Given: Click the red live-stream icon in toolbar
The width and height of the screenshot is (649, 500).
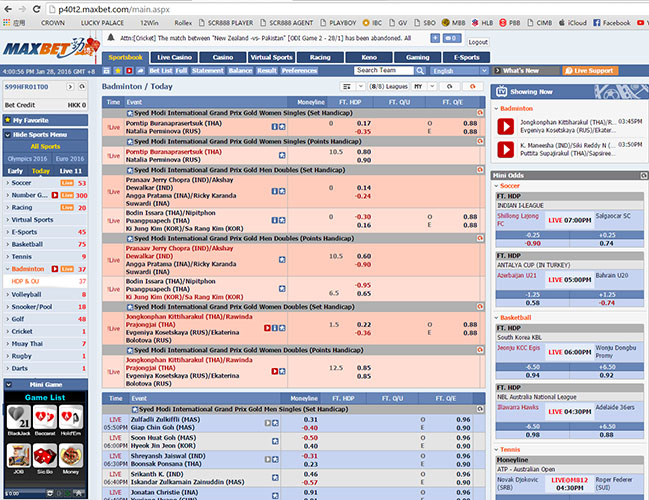Looking at the screenshot, I should click(x=129, y=71).
